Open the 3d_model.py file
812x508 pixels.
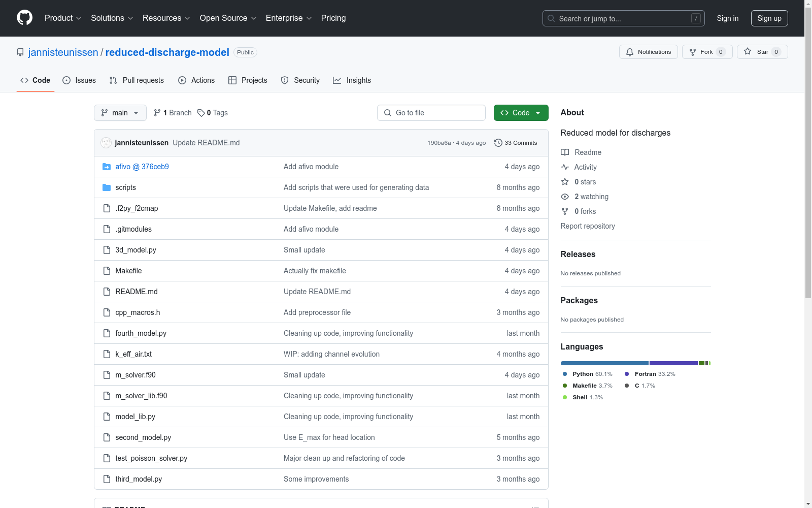coord(136,250)
